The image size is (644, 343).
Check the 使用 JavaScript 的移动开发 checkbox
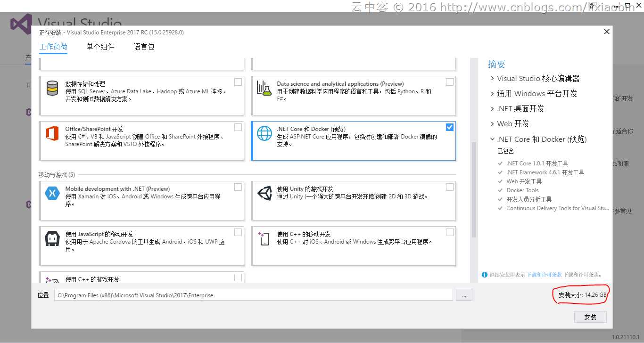tap(238, 232)
